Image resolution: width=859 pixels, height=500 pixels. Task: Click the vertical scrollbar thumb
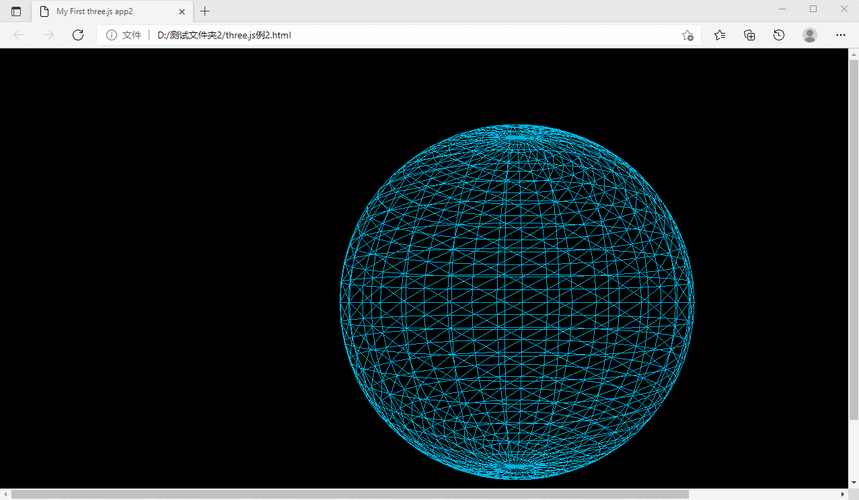(854, 240)
